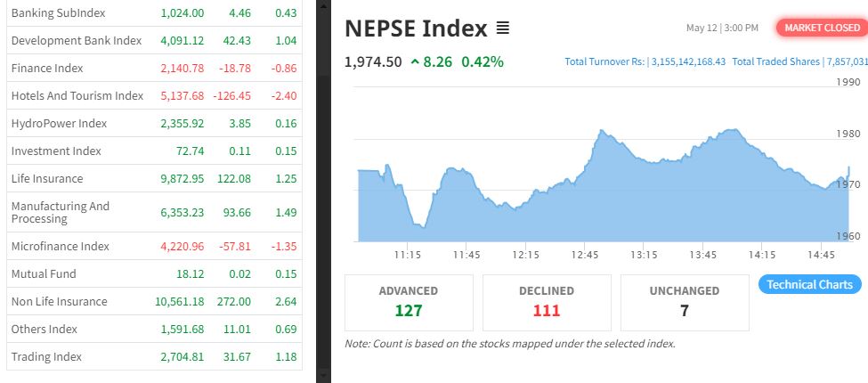The image size is (868, 383).
Task: Open Development Bank Index row
Action: [x=77, y=41]
